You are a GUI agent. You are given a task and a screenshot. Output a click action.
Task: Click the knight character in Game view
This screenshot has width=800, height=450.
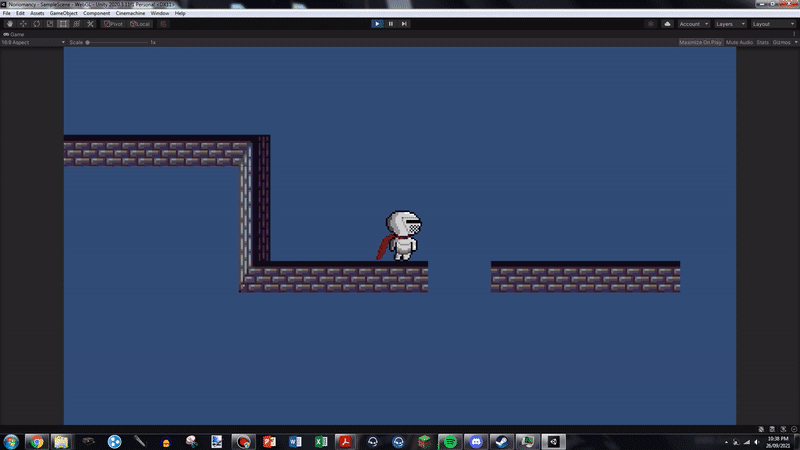click(x=401, y=236)
